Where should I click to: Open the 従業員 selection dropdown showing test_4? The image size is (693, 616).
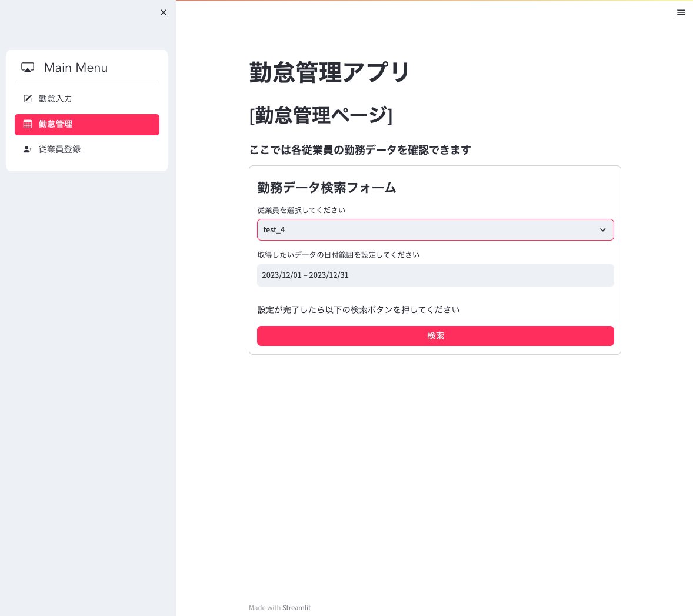435,229
